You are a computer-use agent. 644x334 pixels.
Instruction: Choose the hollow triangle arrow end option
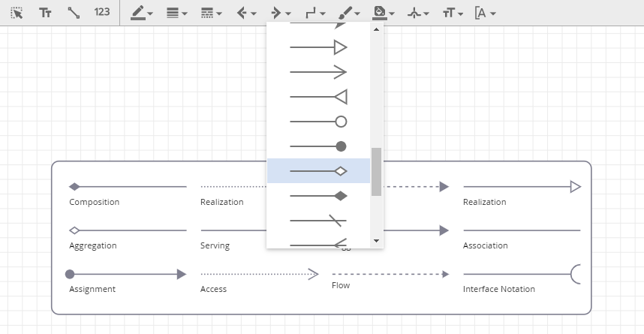pos(318,48)
